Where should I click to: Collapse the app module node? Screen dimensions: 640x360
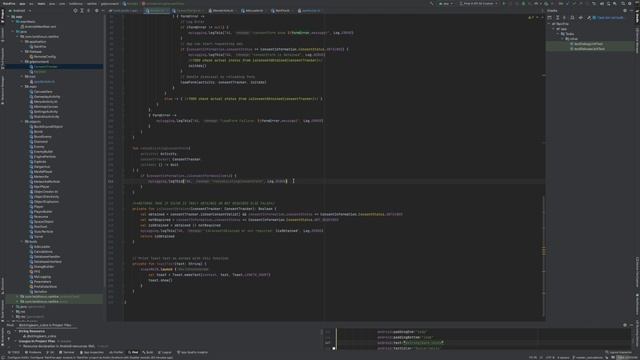pos(9,17)
